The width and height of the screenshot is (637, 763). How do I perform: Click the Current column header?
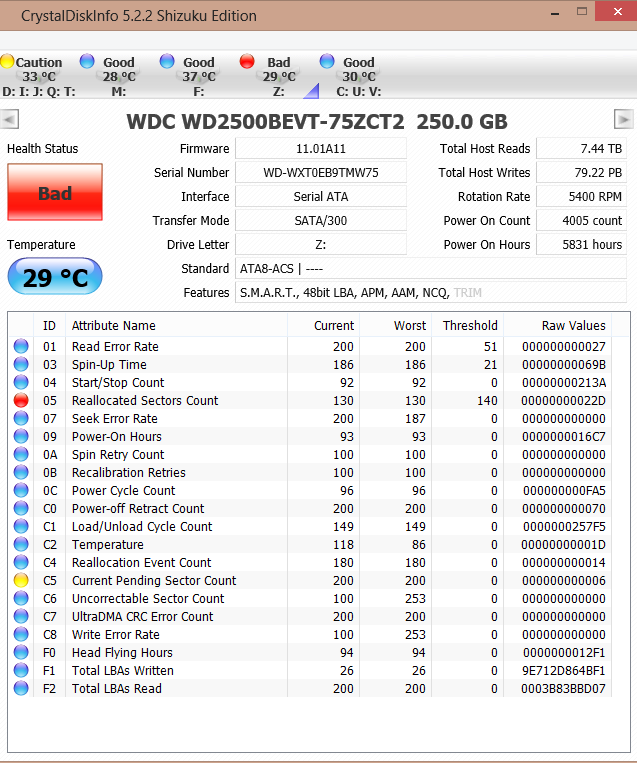323,325
